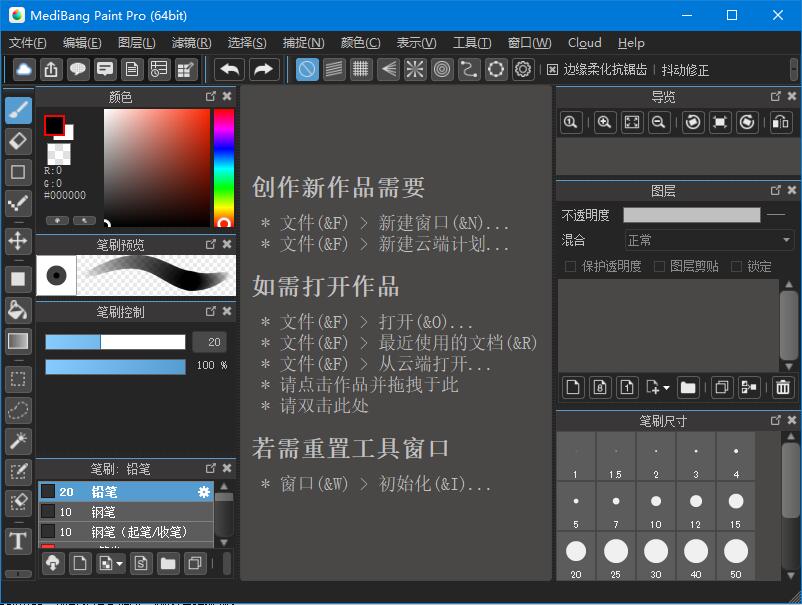
Task: Click the export/share icon in toolbar
Action: tap(51, 70)
